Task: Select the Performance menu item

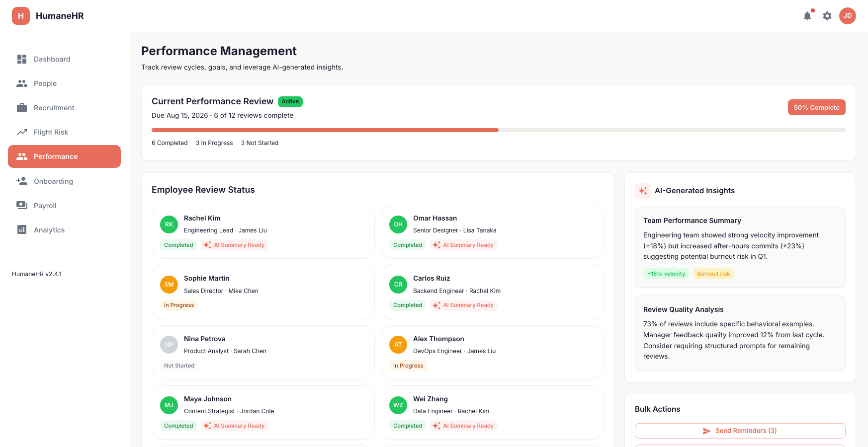Action: pyautogui.click(x=64, y=156)
